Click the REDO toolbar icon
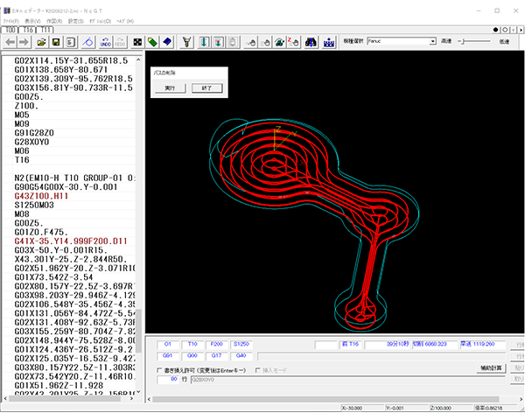The height and width of the screenshot is (420, 525). point(120,42)
